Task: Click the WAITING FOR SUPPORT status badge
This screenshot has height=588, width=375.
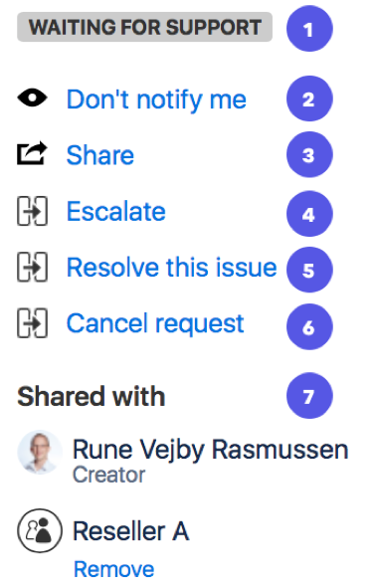Action: [145, 27]
